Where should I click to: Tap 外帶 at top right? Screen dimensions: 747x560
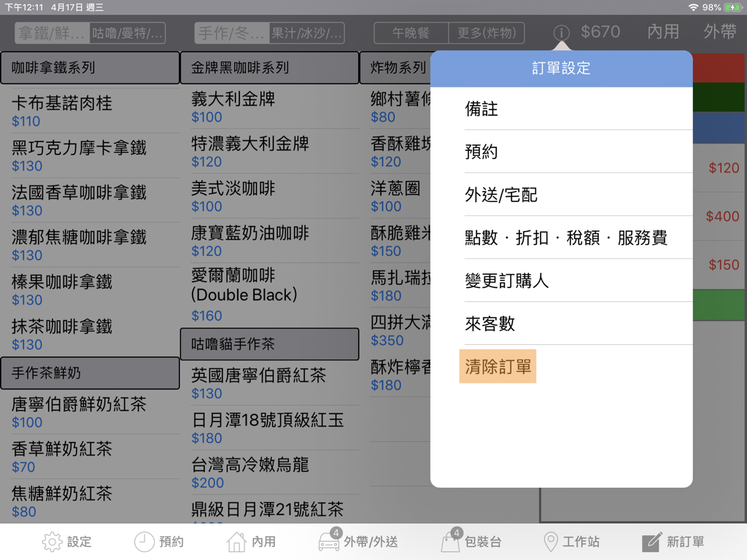[719, 32]
